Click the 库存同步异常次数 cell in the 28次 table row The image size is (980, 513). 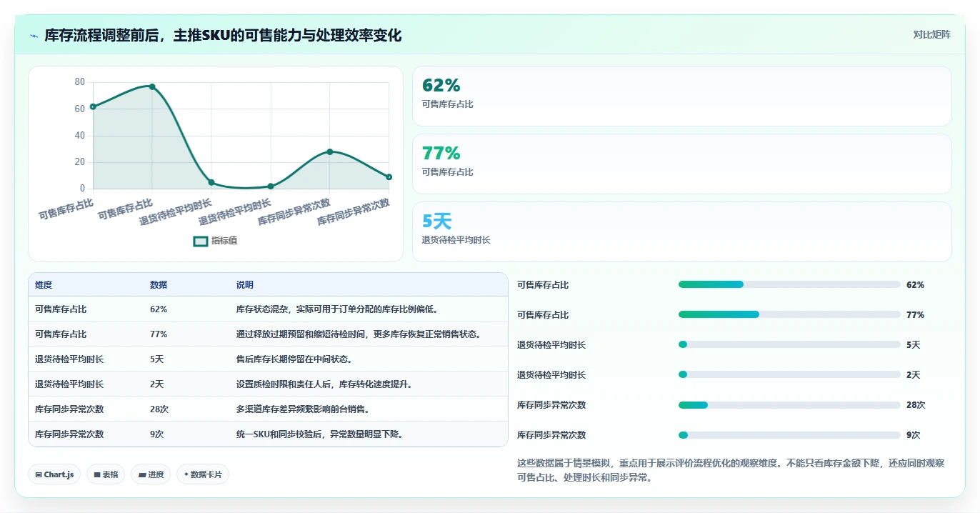point(69,409)
